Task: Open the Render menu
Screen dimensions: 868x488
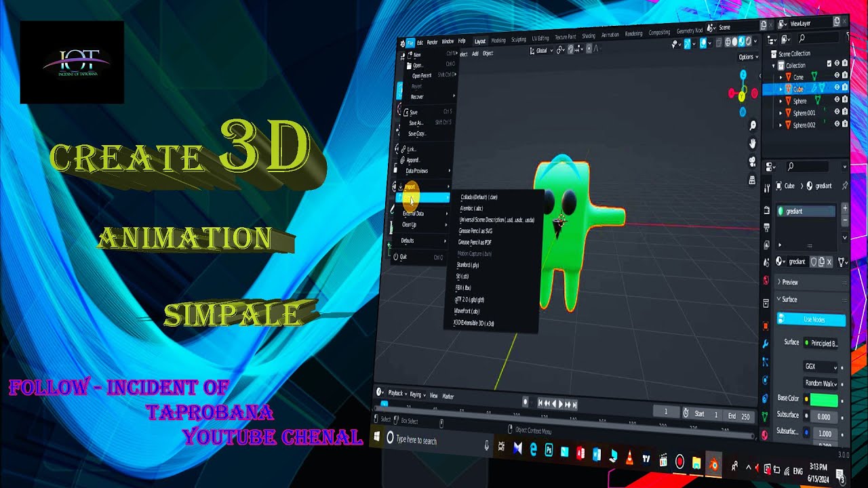Action: pyautogui.click(x=432, y=42)
